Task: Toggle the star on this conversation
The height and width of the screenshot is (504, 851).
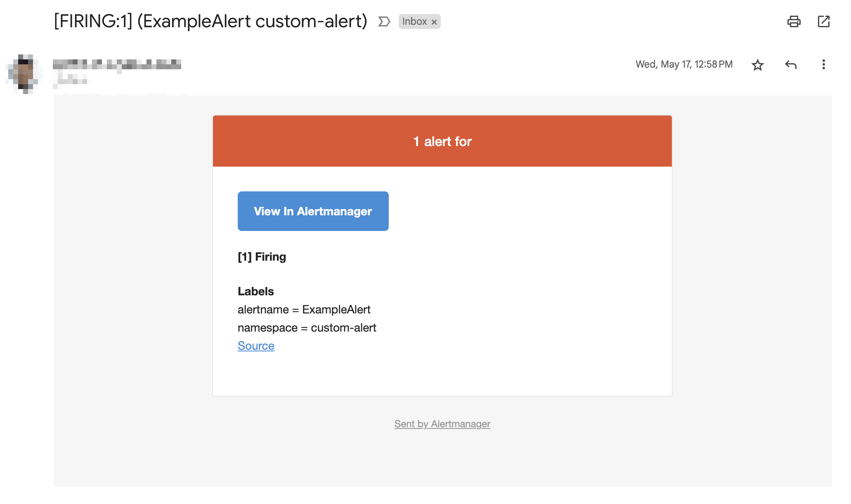Action: point(758,64)
